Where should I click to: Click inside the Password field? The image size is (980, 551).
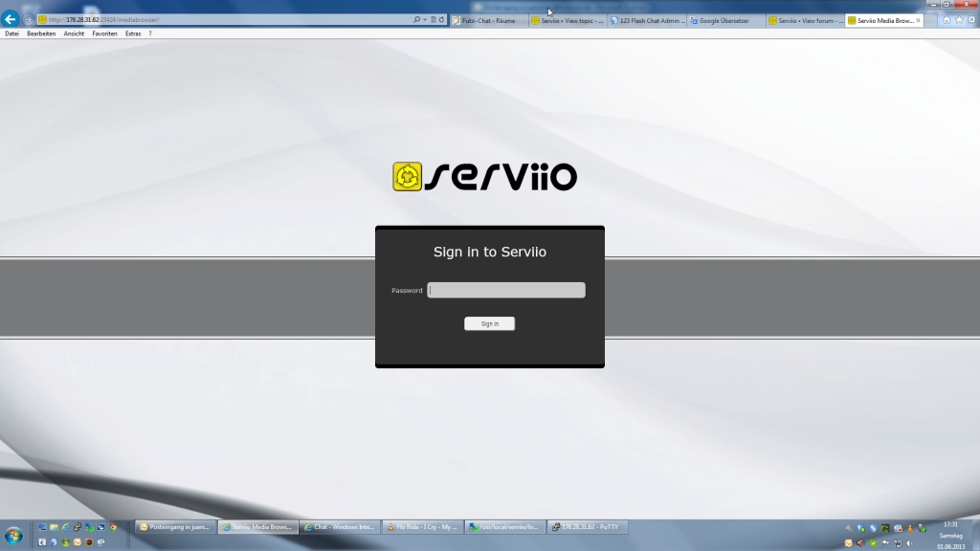(x=505, y=289)
